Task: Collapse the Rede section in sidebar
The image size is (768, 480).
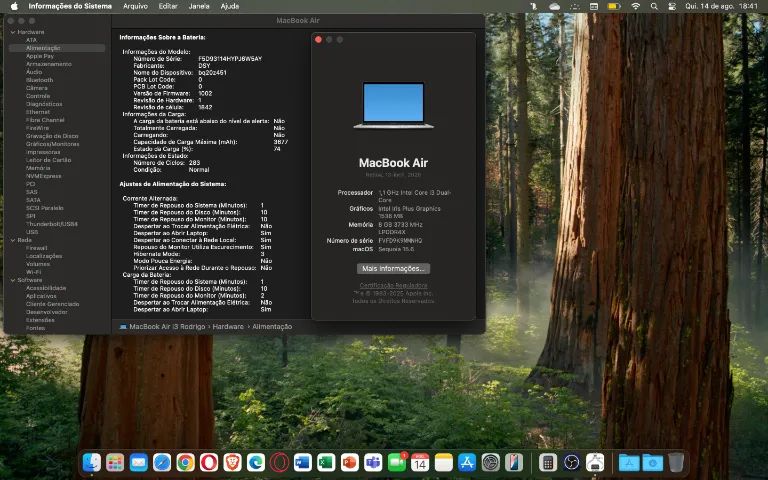Action: (x=13, y=240)
